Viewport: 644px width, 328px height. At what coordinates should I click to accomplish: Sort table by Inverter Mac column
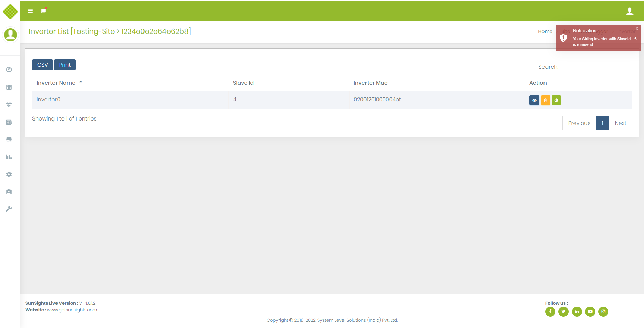tap(370, 83)
